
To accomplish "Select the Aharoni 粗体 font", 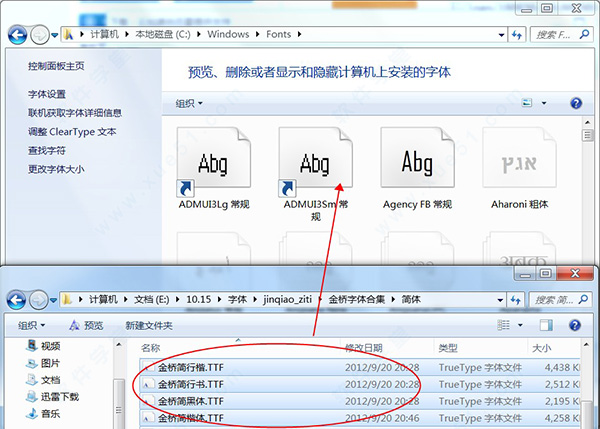I will [x=519, y=169].
